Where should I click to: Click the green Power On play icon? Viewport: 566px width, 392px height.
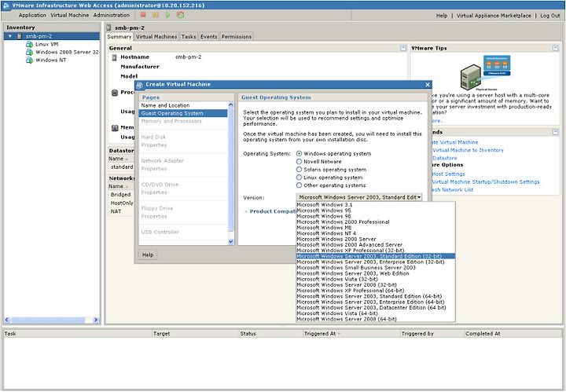pos(168,15)
